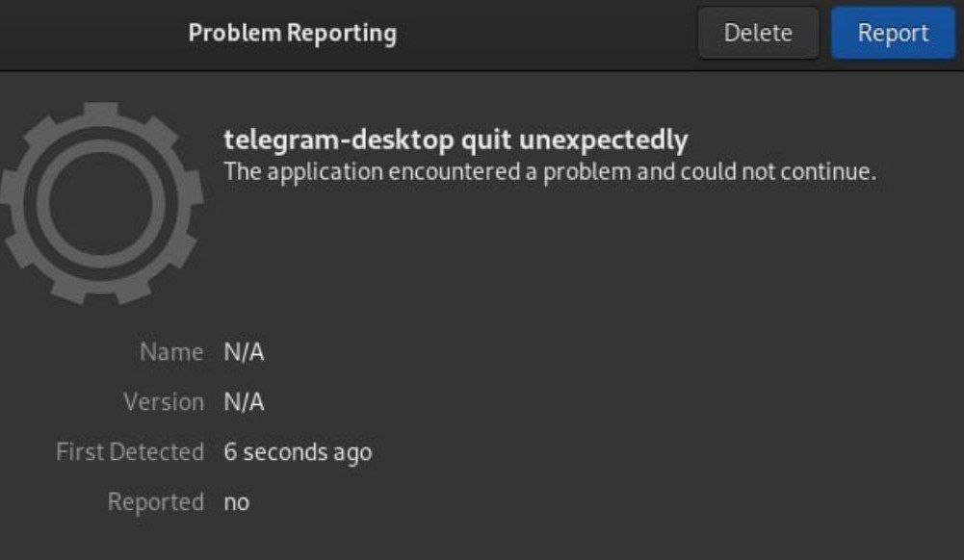Click header space between title and Delete
The width and height of the screenshot is (964, 560).
[x=549, y=34]
